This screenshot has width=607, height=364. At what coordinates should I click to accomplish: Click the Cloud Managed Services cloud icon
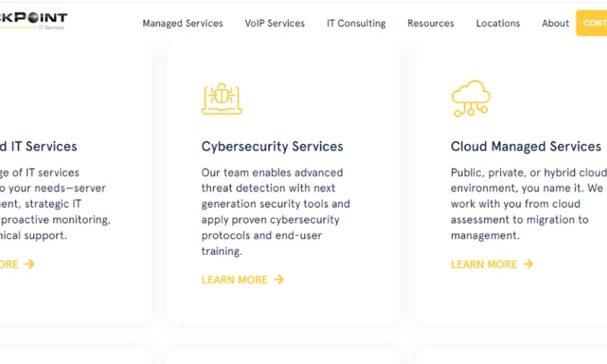pyautogui.click(x=470, y=99)
